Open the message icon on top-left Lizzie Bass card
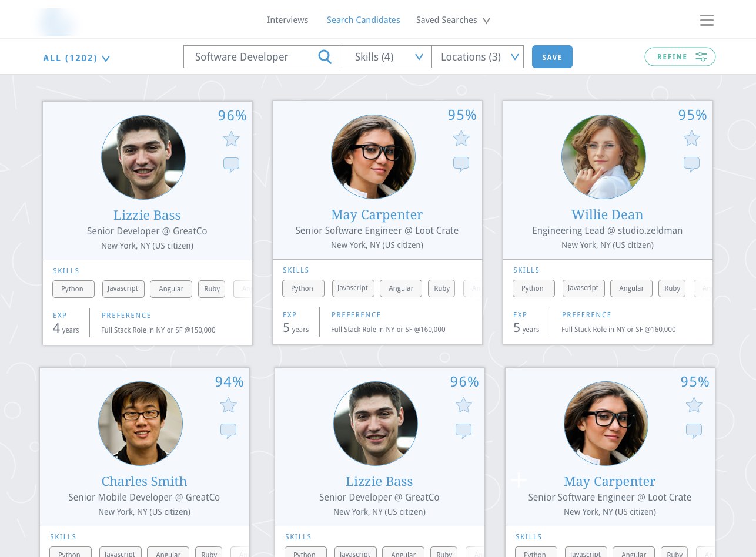 tap(231, 165)
